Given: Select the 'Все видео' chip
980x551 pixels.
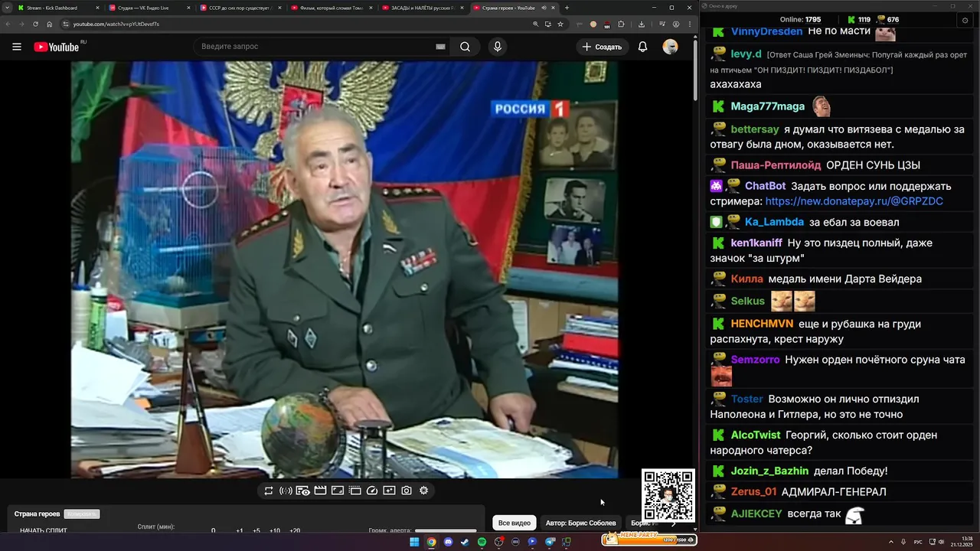Looking at the screenshot, I should coord(514,523).
